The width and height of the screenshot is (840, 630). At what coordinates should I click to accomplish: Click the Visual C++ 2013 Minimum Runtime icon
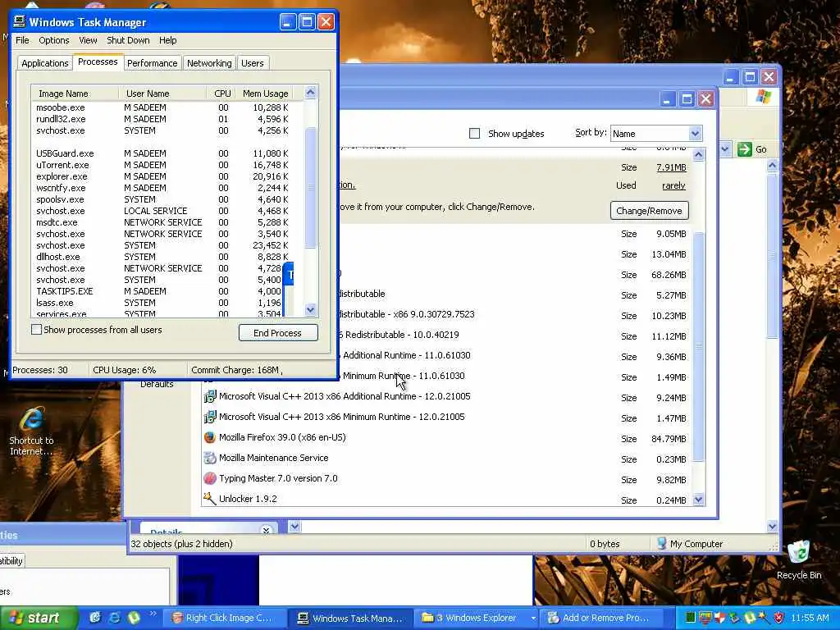210,417
